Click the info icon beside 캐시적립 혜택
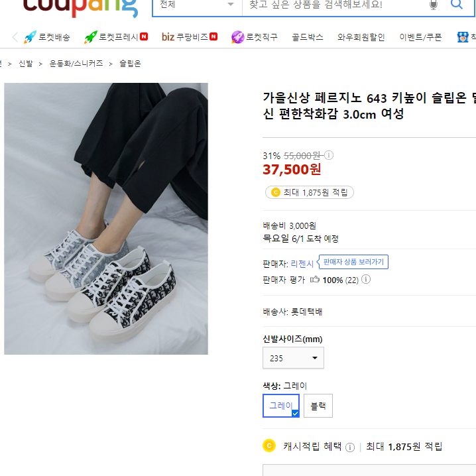Viewport: 476px width, 476px height. coord(350,447)
